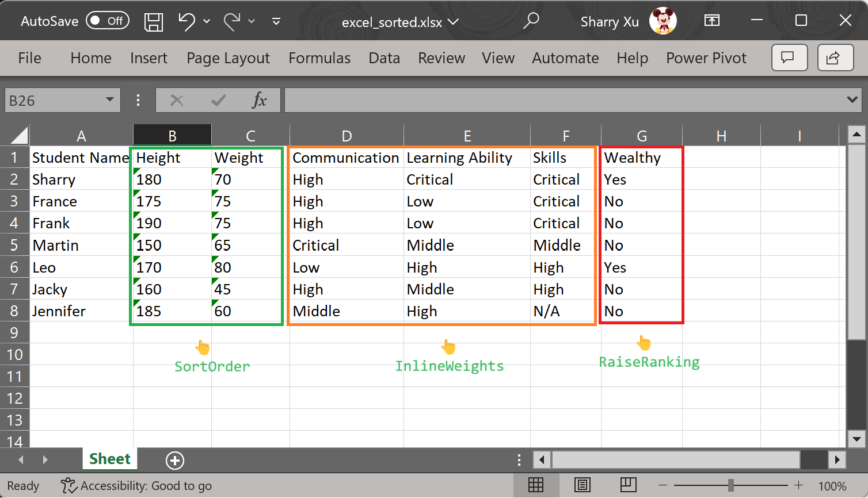Switch to Page Layout view icon
This screenshot has width=868, height=498.
[x=582, y=485]
